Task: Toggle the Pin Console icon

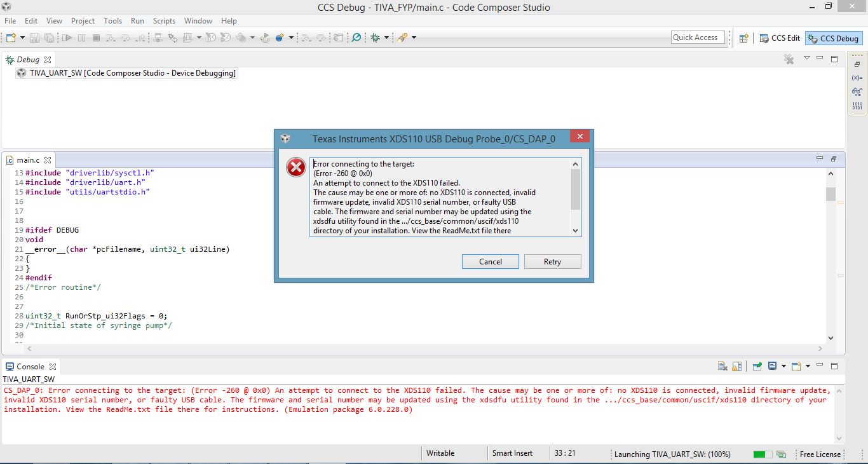Action: tap(757, 366)
